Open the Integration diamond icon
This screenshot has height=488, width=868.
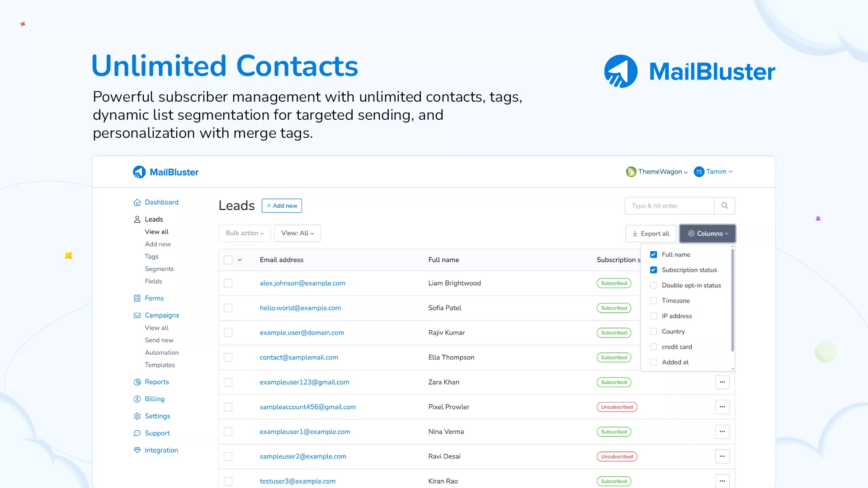[137, 450]
